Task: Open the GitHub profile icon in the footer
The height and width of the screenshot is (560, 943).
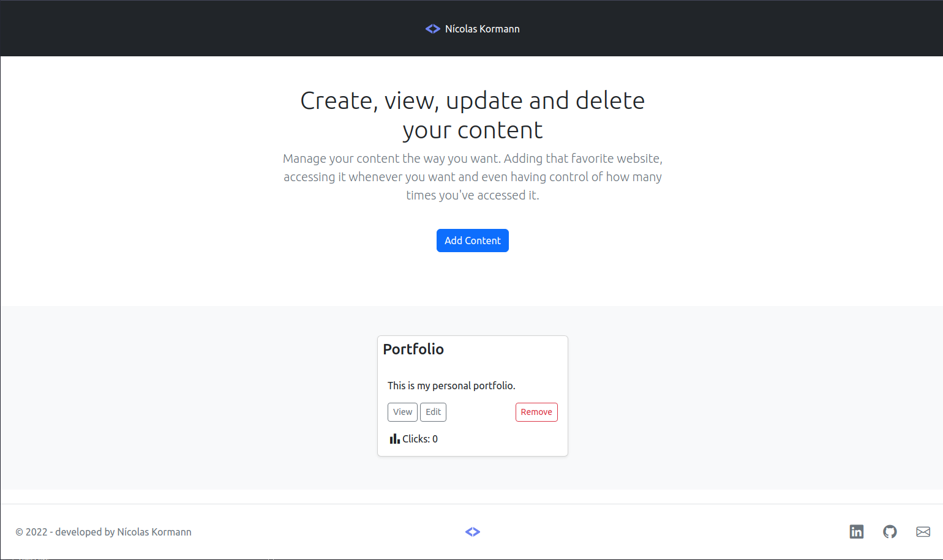Action: click(x=890, y=532)
